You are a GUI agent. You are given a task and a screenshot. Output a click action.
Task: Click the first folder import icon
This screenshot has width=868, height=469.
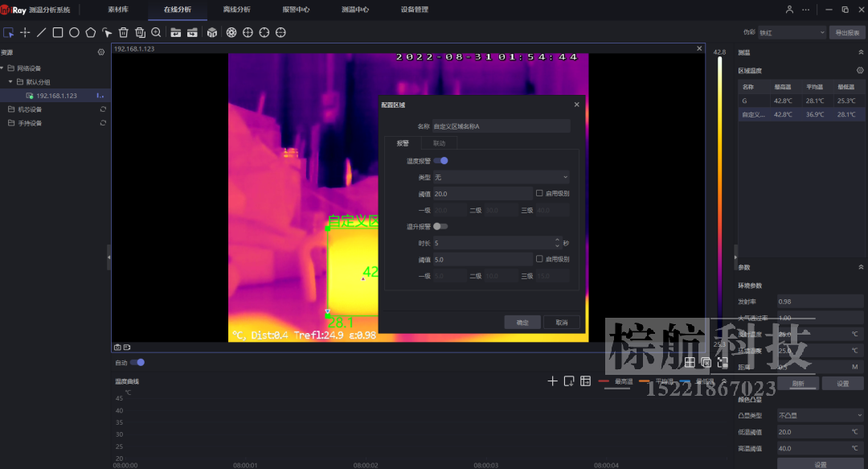tap(175, 33)
